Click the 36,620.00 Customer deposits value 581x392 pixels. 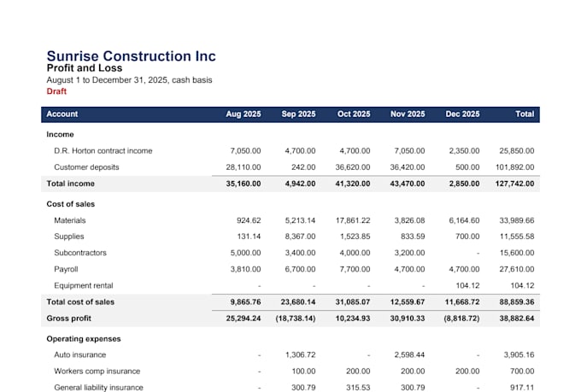(353, 167)
